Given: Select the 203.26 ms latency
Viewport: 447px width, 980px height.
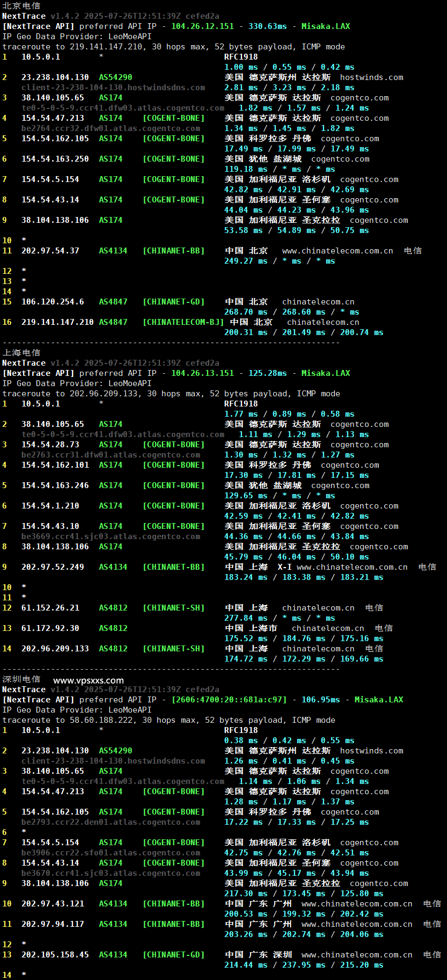Looking at the screenshot, I should [246, 934].
